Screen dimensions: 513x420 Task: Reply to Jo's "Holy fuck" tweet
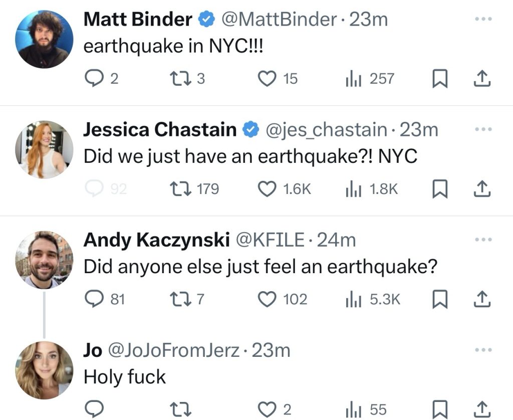pyautogui.click(x=93, y=409)
